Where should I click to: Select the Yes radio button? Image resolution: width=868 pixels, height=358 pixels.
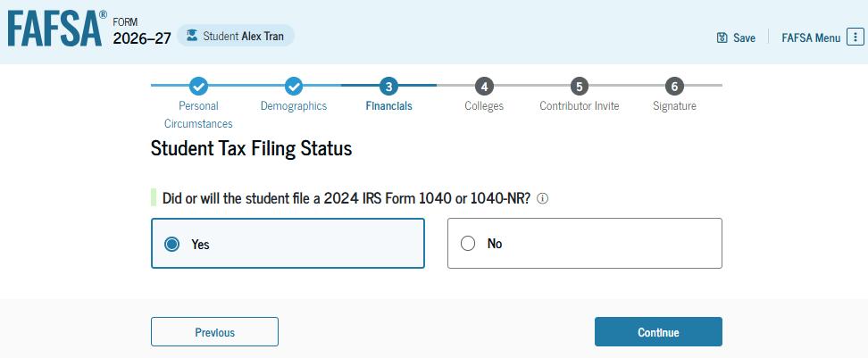pos(172,244)
